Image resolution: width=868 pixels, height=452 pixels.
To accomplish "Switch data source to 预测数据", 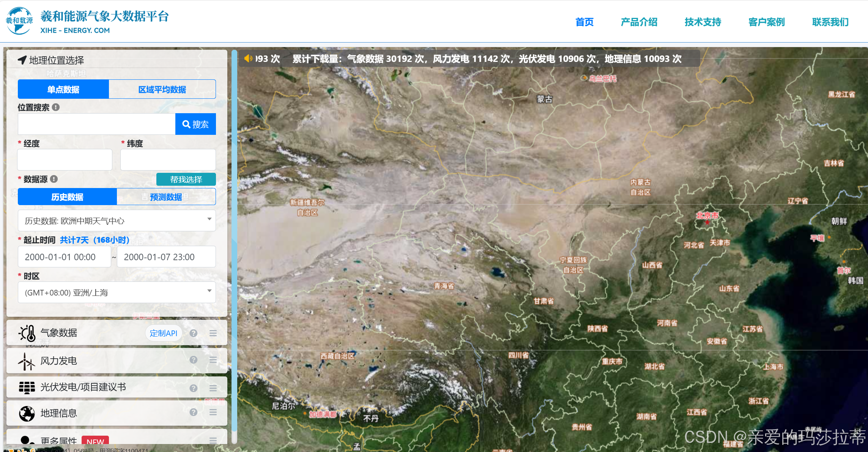I will coord(166,197).
